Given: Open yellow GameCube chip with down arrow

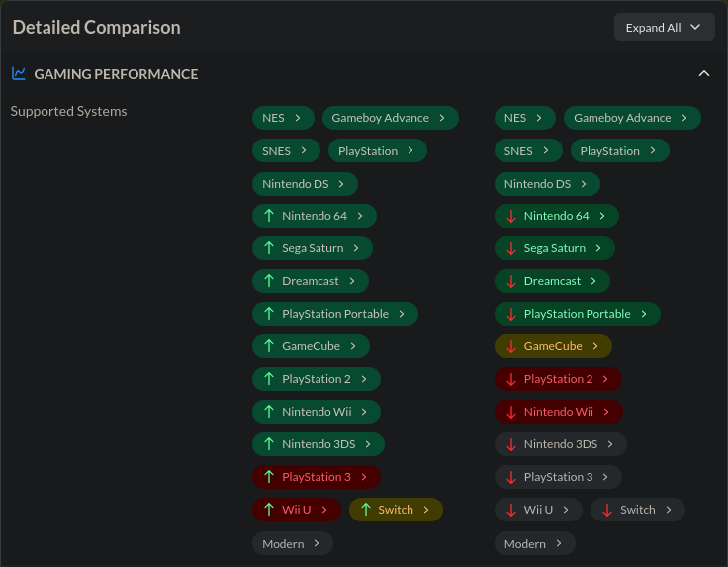Looking at the screenshot, I should pos(553,346).
